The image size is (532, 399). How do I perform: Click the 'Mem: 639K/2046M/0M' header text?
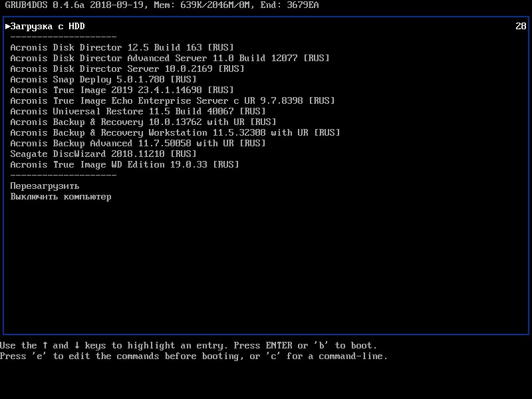click(x=204, y=5)
